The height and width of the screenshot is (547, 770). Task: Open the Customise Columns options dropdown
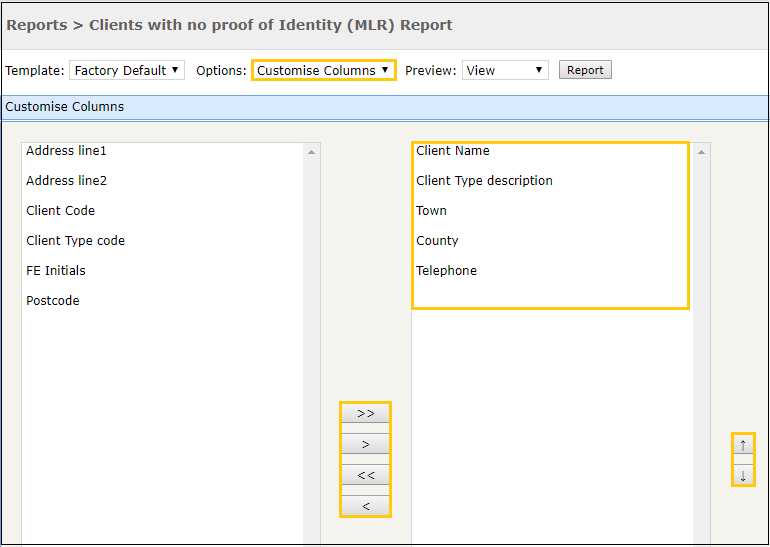point(324,70)
